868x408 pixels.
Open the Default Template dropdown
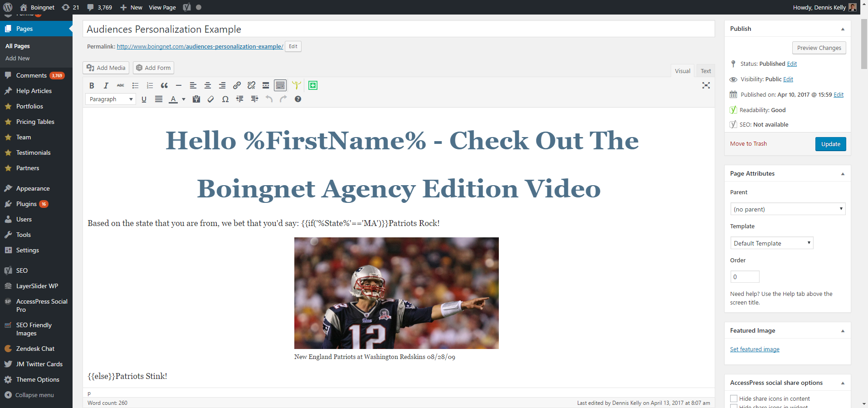(771, 243)
